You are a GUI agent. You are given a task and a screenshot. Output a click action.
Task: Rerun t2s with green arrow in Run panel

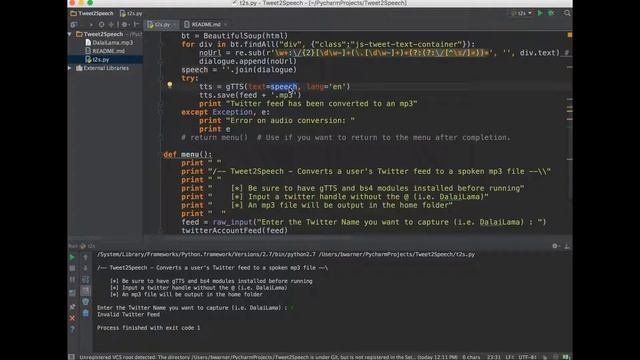click(x=72, y=258)
